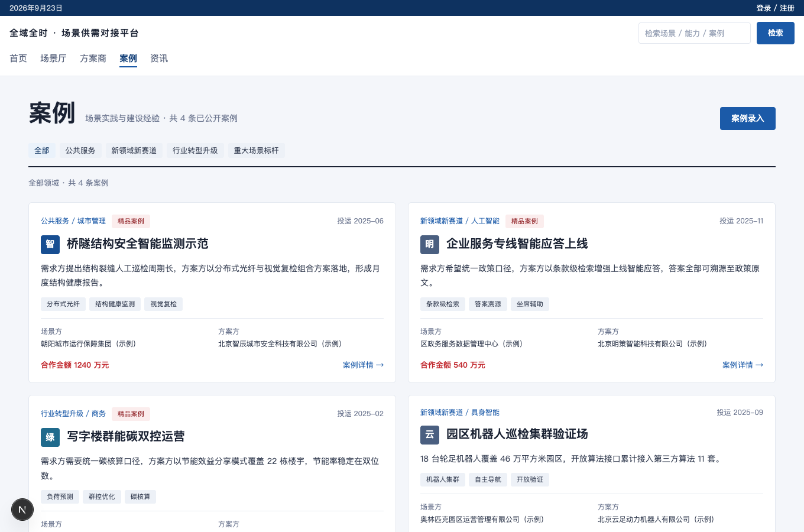Open 登录 / 注册 link
This screenshot has width=804, height=532.
click(776, 8)
